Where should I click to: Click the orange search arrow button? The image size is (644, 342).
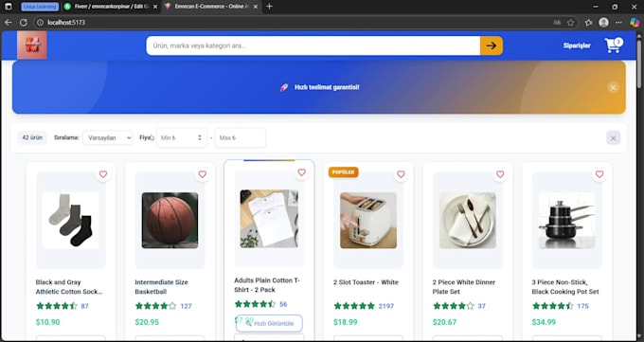(492, 45)
